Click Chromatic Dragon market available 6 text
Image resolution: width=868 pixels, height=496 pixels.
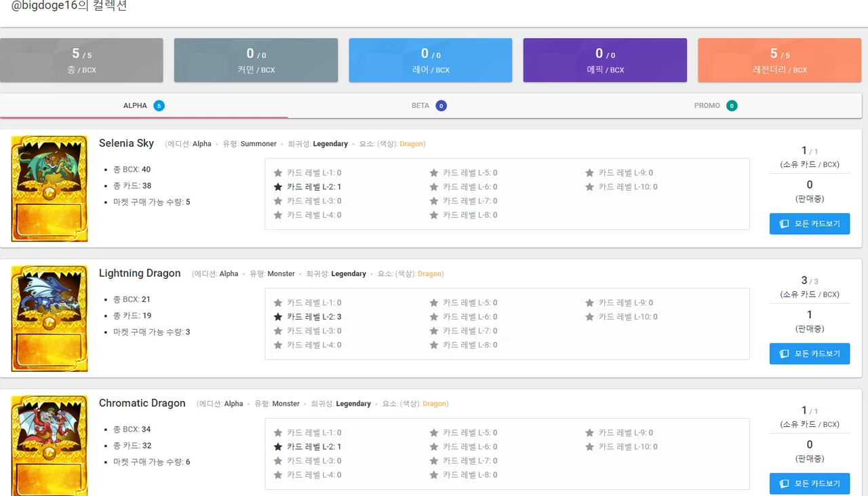click(152, 462)
